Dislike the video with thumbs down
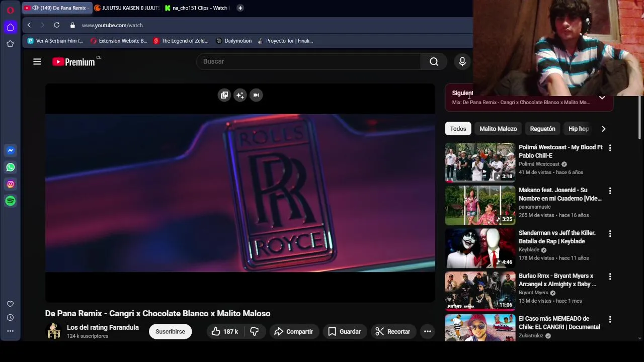 (x=255, y=331)
